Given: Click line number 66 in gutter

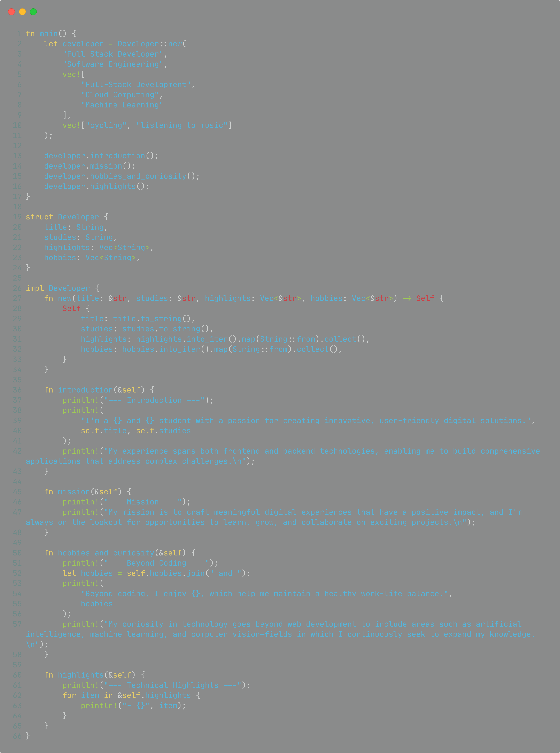Looking at the screenshot, I should pyautogui.click(x=17, y=736).
